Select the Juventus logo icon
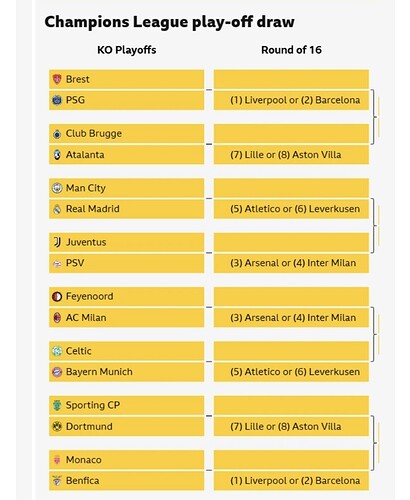Image resolution: width=410 pixels, height=500 pixels. [57, 242]
